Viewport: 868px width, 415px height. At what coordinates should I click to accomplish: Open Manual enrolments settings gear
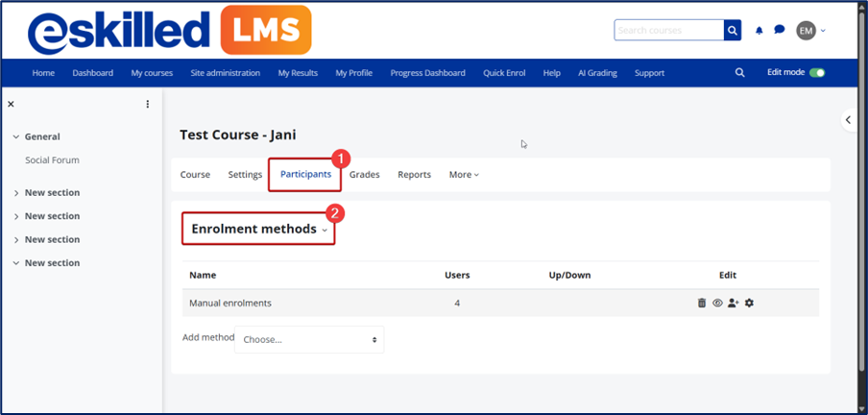point(750,304)
